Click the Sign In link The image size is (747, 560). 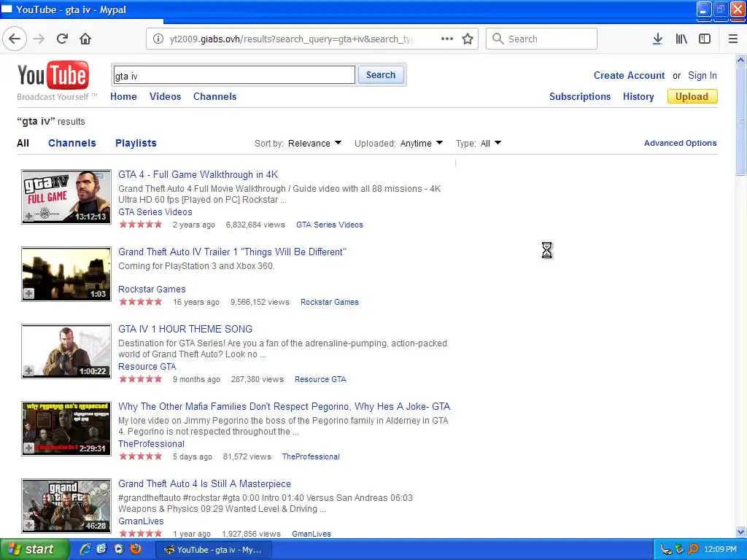(703, 75)
